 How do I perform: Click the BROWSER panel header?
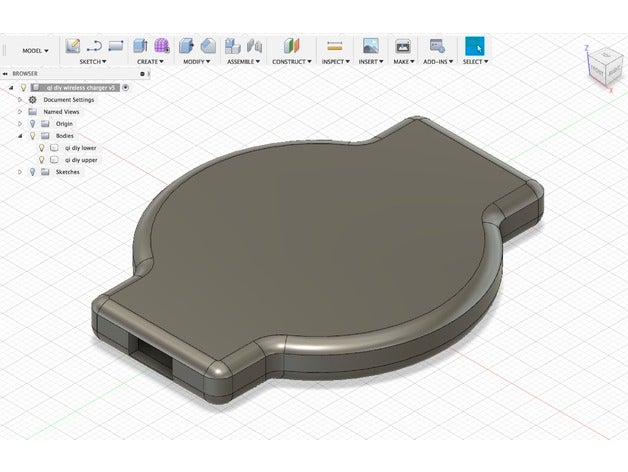coord(76,74)
